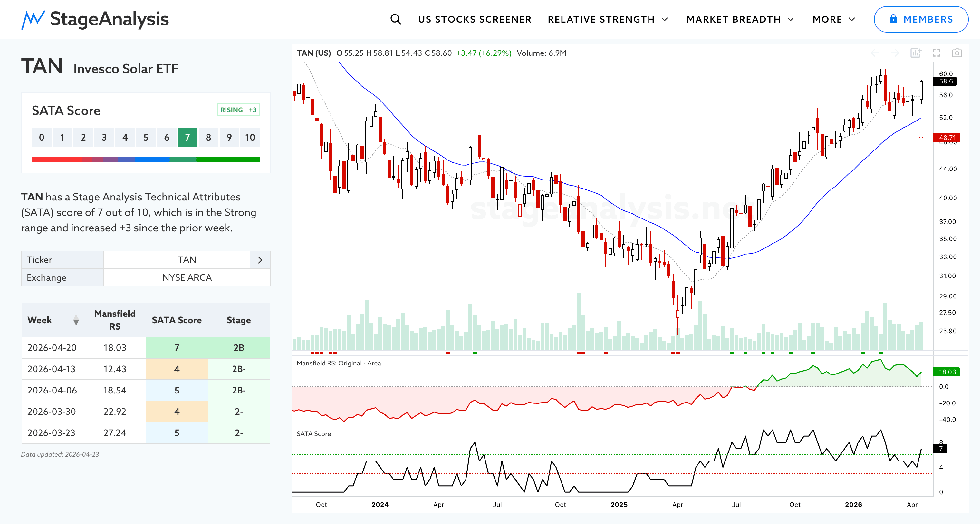Viewport: 980px width, 524px height.
Task: Go to US Stocks Screener
Action: click(475, 19)
